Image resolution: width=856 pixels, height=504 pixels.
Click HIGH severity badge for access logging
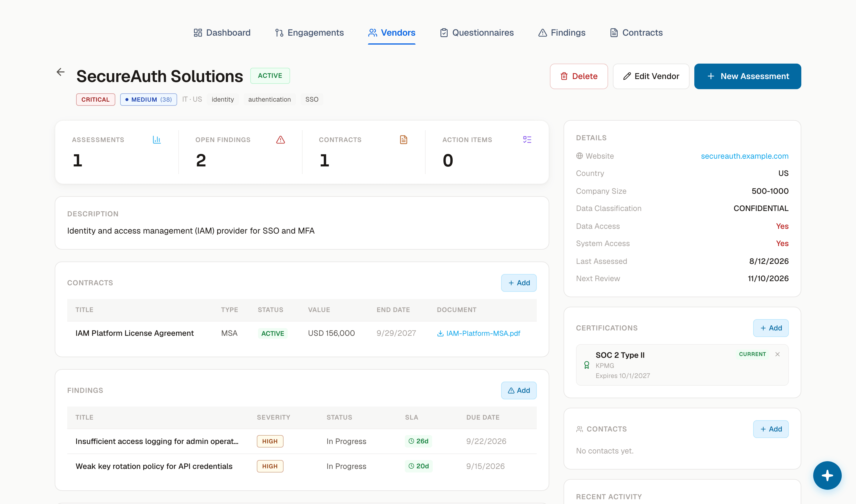(x=270, y=442)
